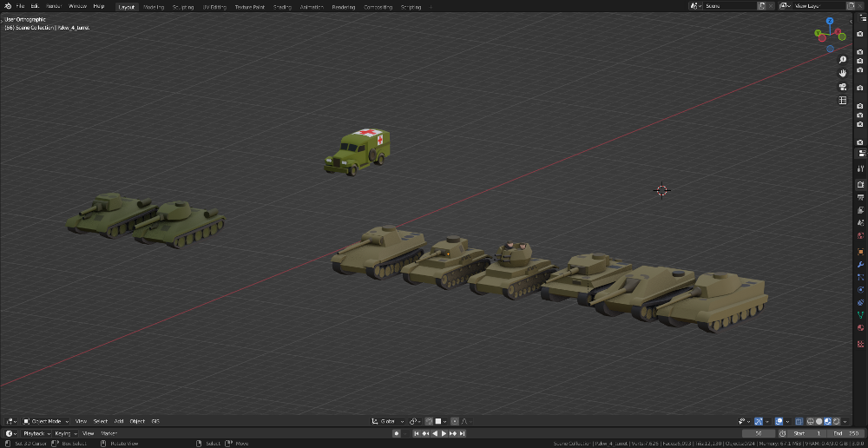
Task: Click the Blender logo icon
Action: pos(6,6)
